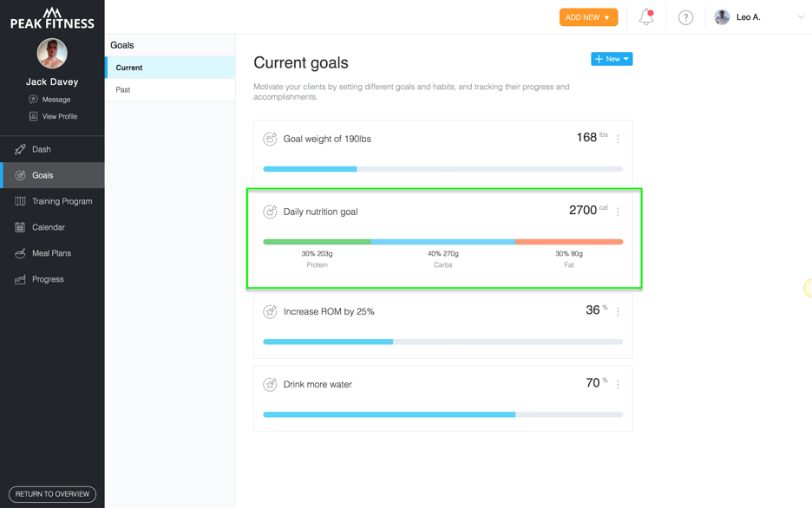Open the help question mark icon

click(685, 17)
